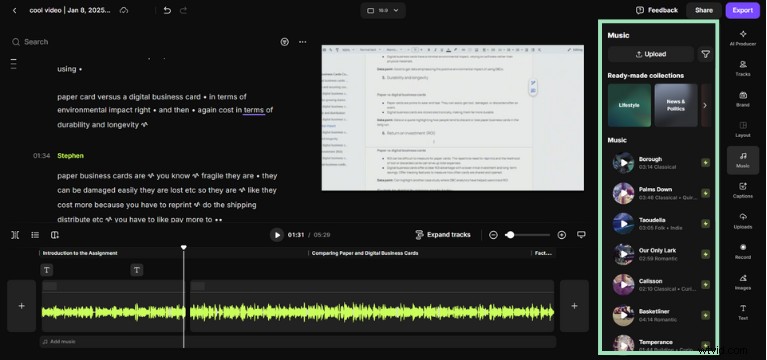Undo the last edit
The width and height of the screenshot is (767, 360).
167,10
